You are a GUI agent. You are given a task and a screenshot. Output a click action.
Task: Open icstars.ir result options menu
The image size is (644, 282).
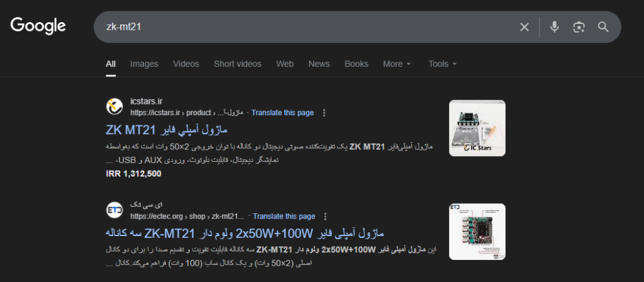(x=325, y=113)
